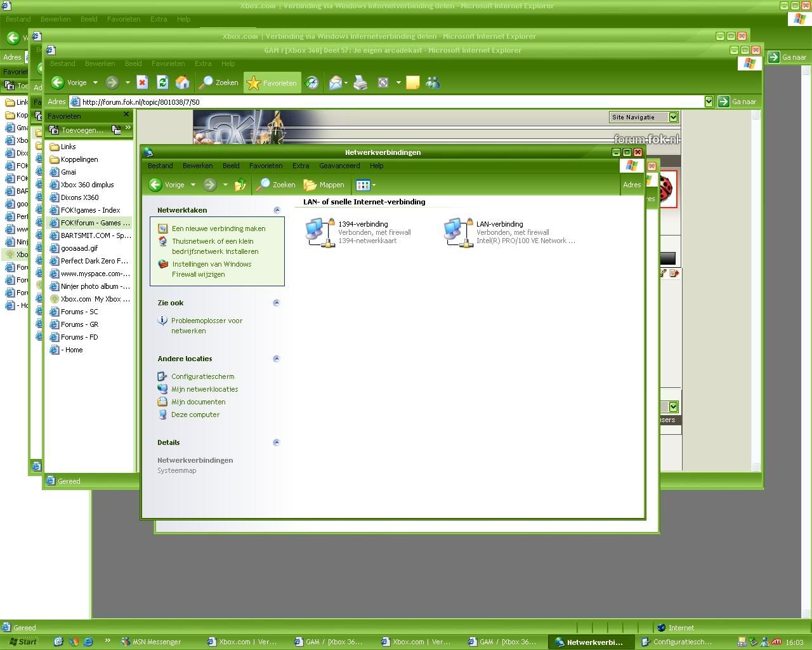
Task: Switch to MSN Messenger taskbar button
Action: (151, 642)
